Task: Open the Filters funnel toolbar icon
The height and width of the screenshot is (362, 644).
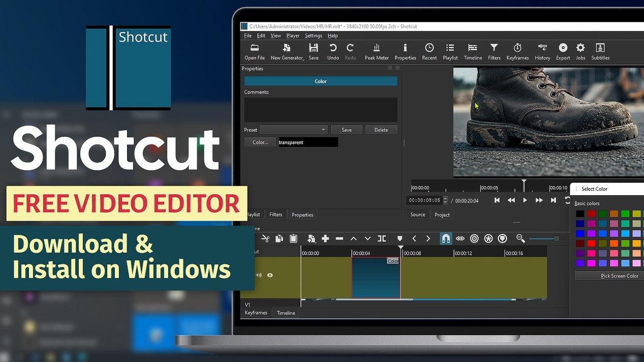Action: (494, 51)
